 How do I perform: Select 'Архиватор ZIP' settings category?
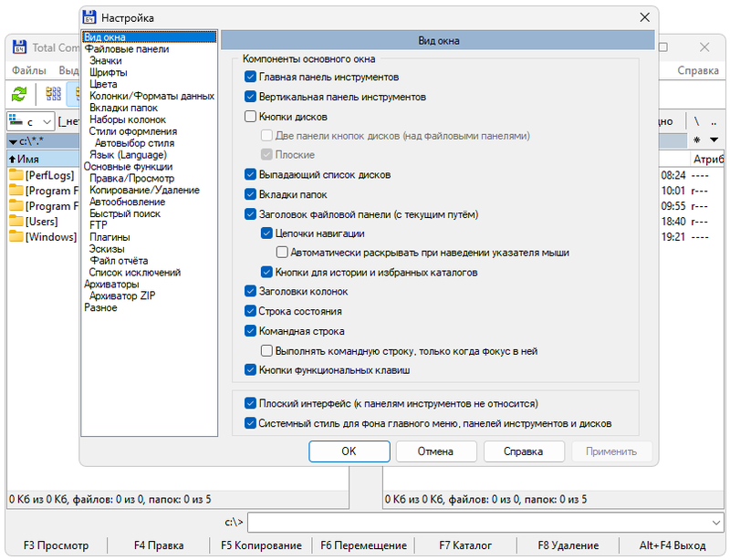(122, 296)
